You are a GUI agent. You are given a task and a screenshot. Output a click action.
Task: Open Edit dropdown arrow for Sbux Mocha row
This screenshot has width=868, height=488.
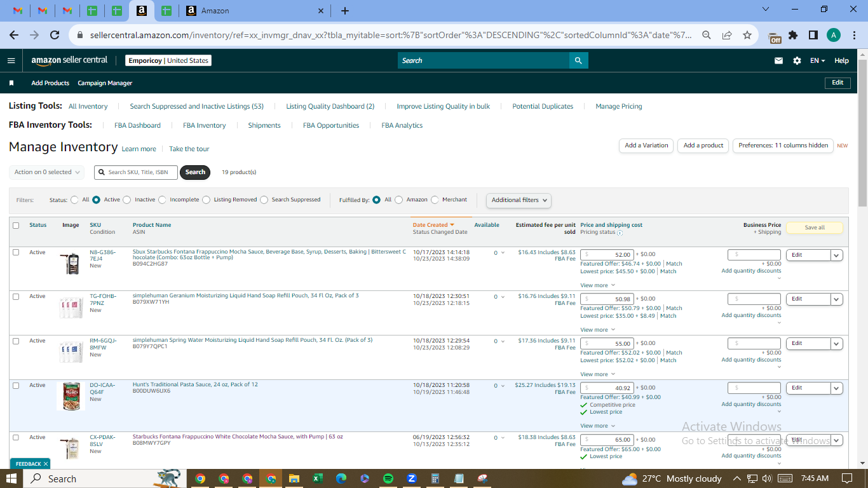837,255
